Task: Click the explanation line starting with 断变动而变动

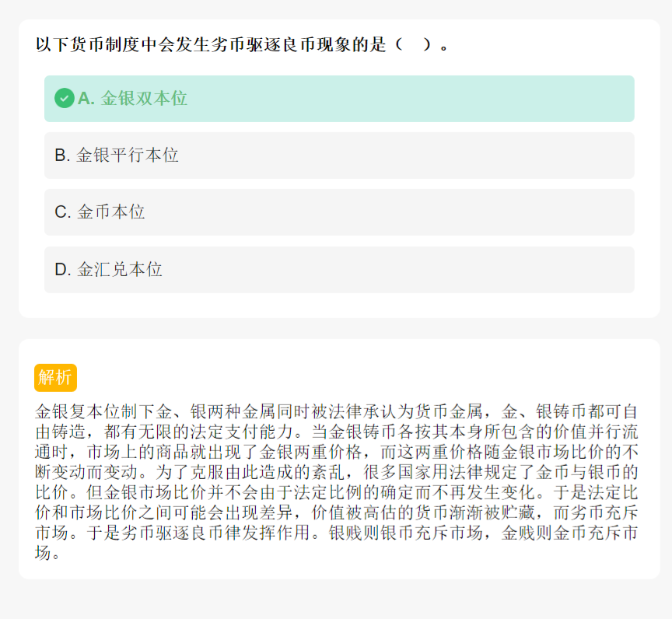Action: pos(337,473)
